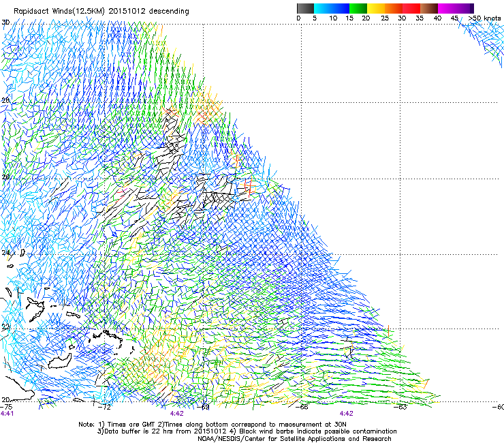Choose the orange 25–30 knots legend segment

pyautogui.click(x=394, y=8)
